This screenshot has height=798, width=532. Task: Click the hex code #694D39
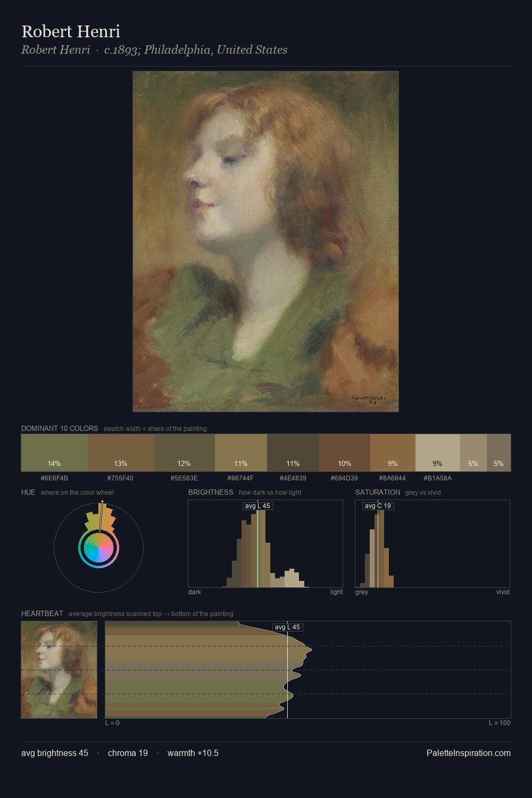(344, 478)
